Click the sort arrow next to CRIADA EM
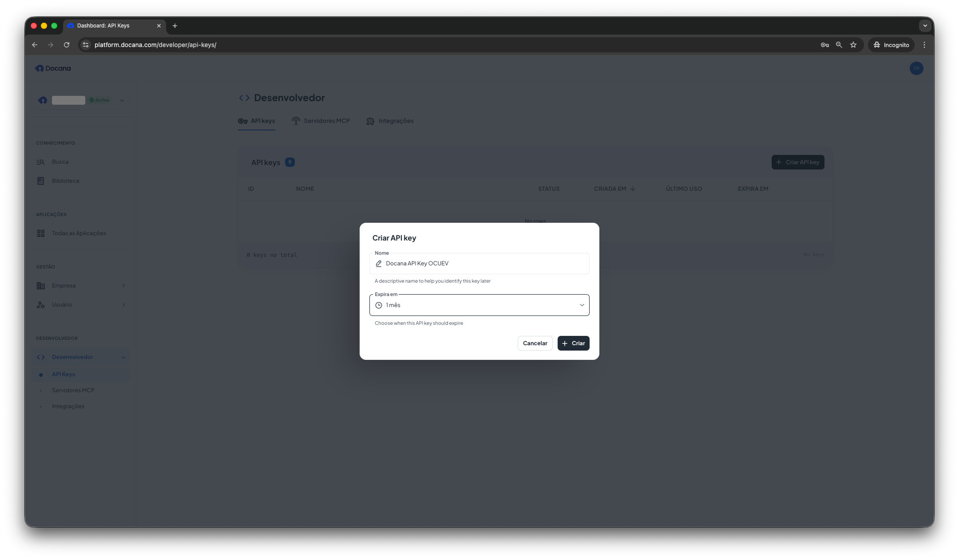The width and height of the screenshot is (959, 560). tap(633, 189)
